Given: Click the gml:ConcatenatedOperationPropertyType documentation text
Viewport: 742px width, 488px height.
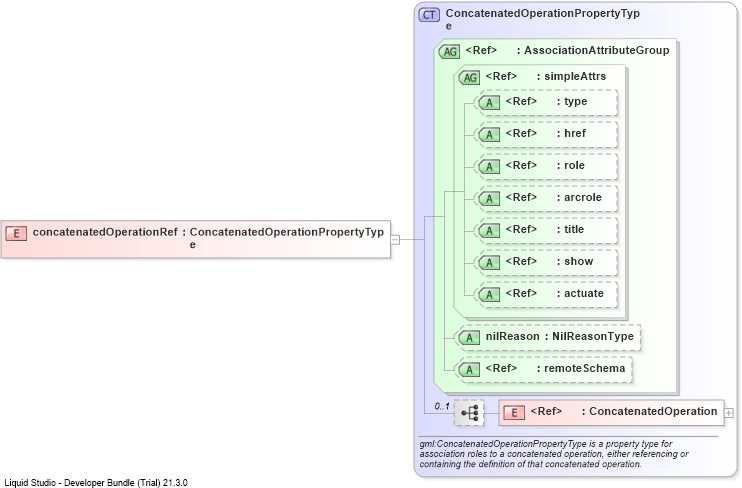Looking at the screenshot, I should tap(554, 454).
